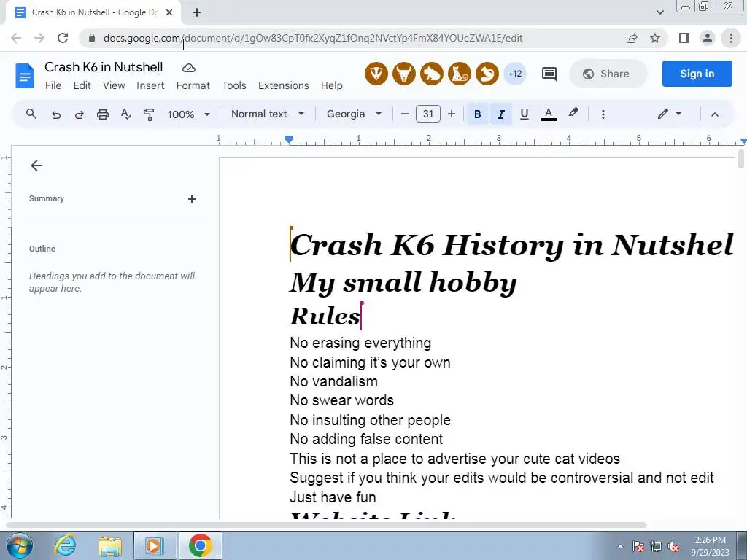Click the first anonymous animal avatar
Viewport: 747px width, 560px height.
pos(376,74)
